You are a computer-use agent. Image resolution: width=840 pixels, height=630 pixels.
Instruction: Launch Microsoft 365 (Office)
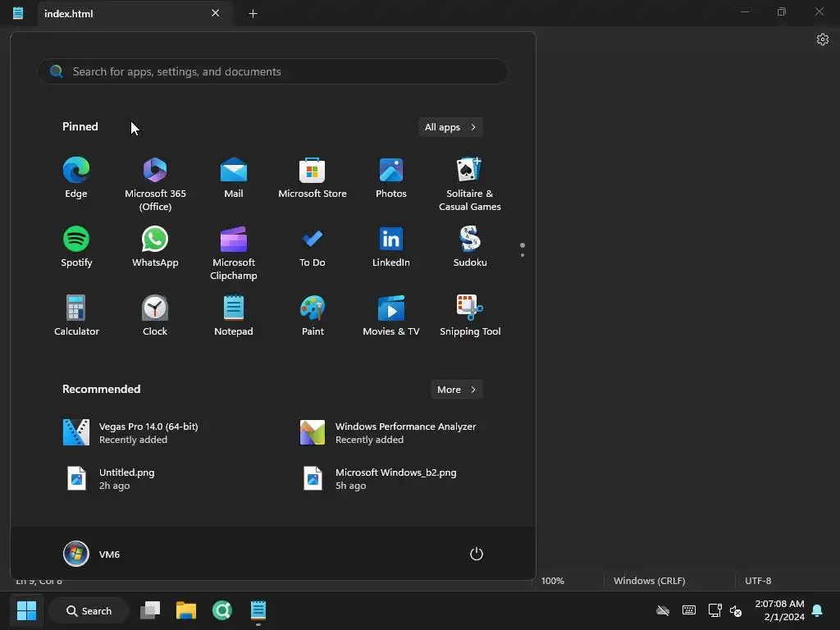coord(155,185)
